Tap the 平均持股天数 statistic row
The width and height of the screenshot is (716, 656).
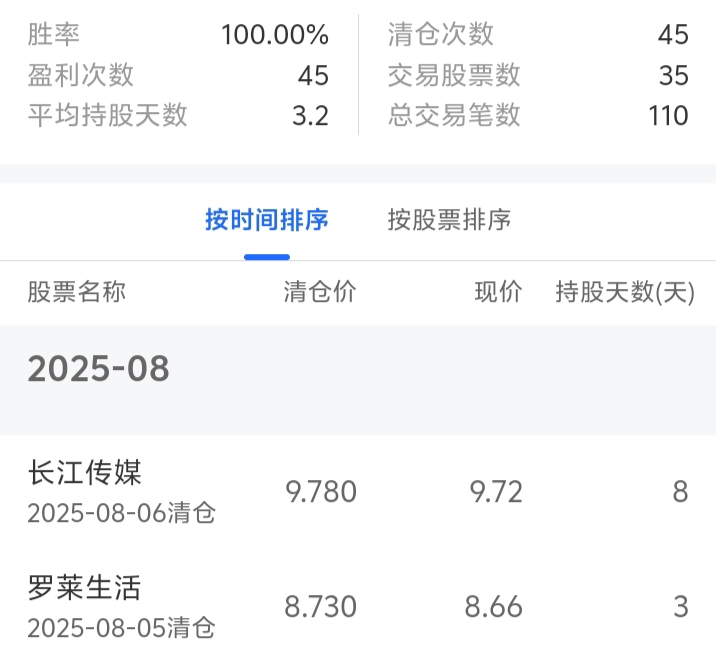pos(178,115)
